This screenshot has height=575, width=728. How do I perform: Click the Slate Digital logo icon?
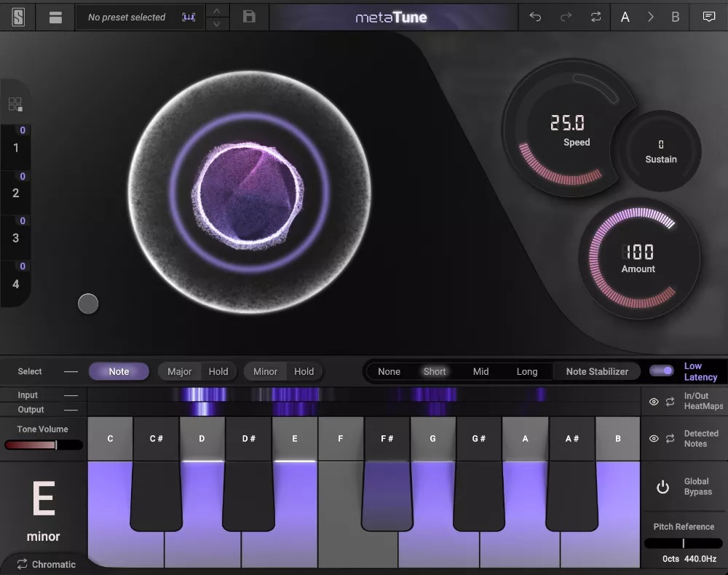tap(18, 17)
